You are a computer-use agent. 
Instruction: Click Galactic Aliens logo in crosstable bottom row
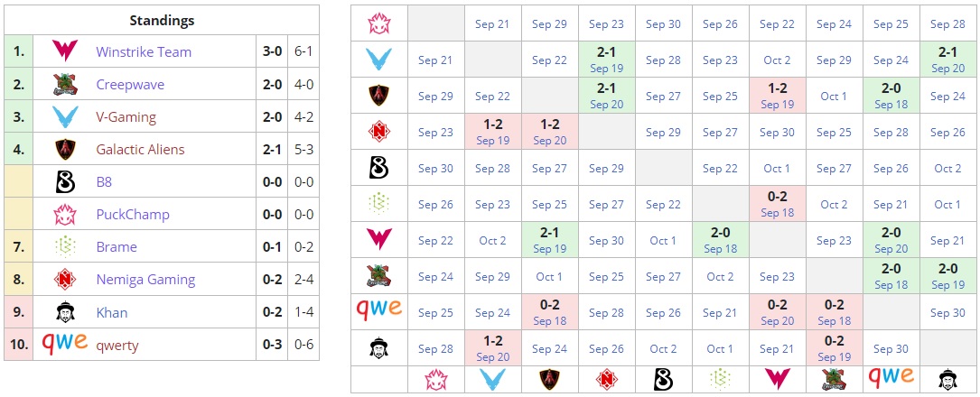[x=549, y=379]
